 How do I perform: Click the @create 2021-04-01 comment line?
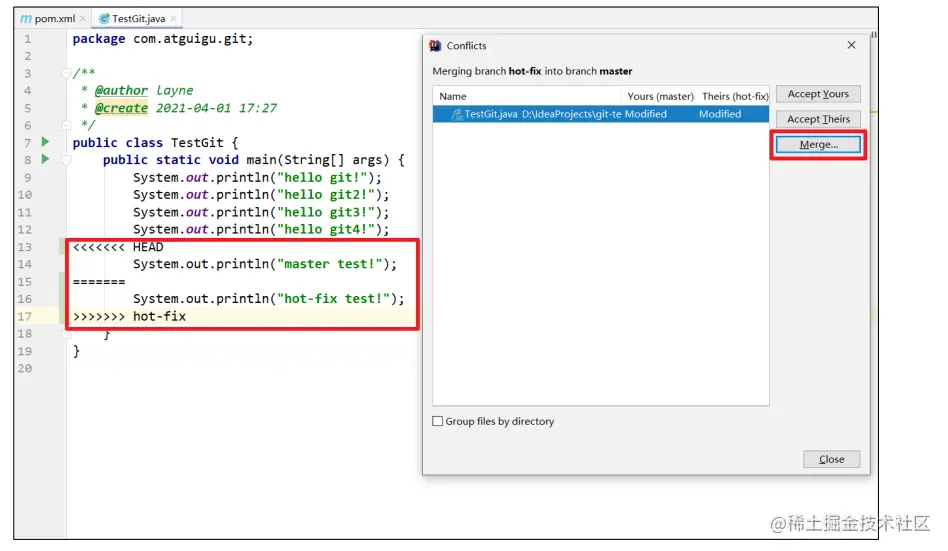179,108
